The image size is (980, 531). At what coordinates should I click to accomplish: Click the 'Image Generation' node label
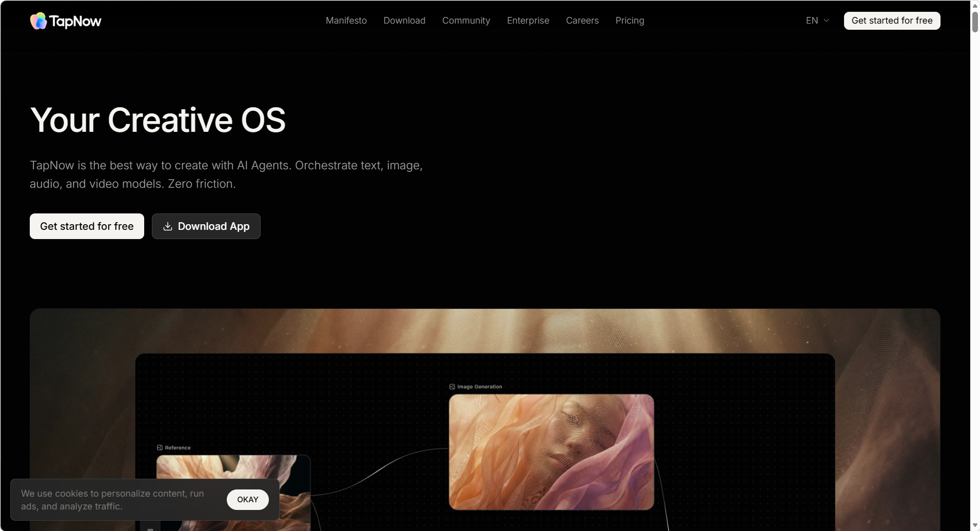pos(480,387)
